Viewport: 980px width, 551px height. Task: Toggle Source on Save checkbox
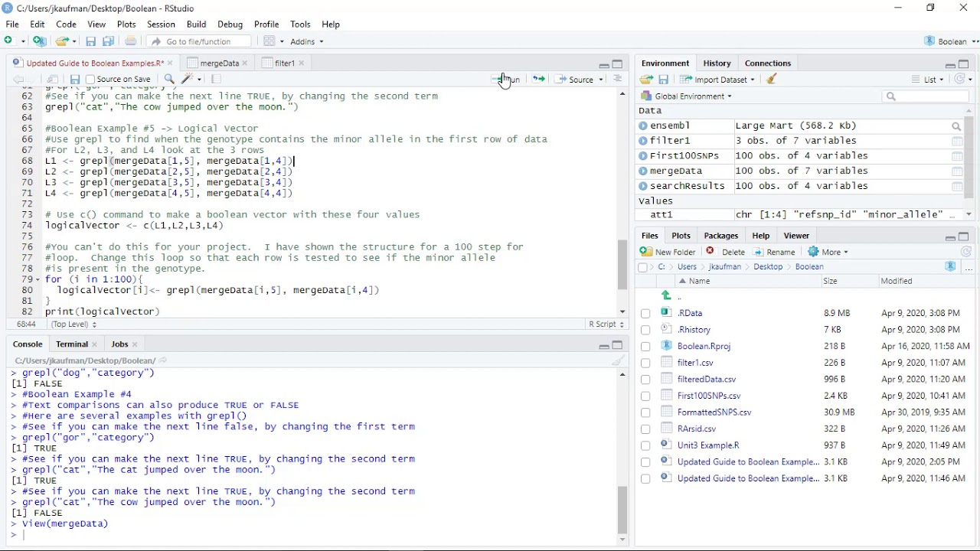90,80
